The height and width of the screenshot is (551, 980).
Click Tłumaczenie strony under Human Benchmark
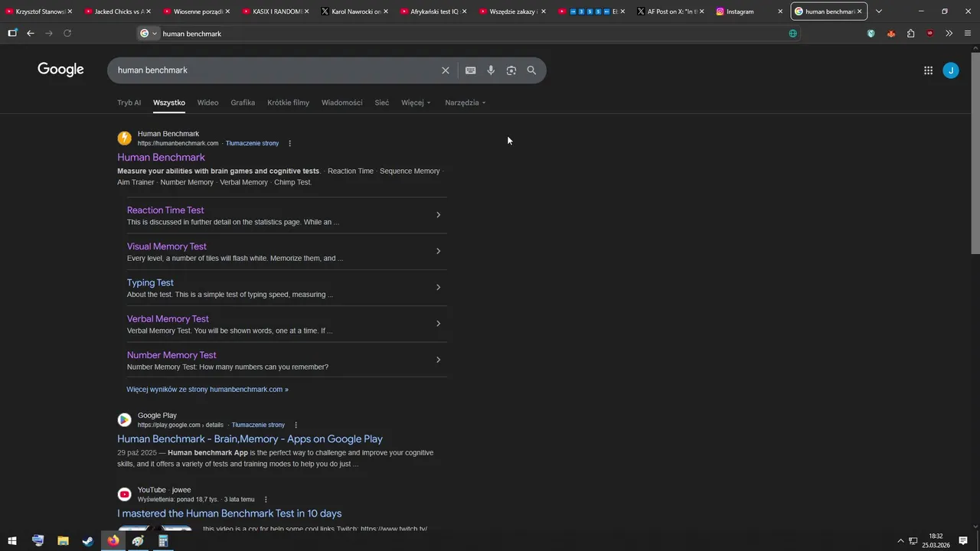point(252,143)
